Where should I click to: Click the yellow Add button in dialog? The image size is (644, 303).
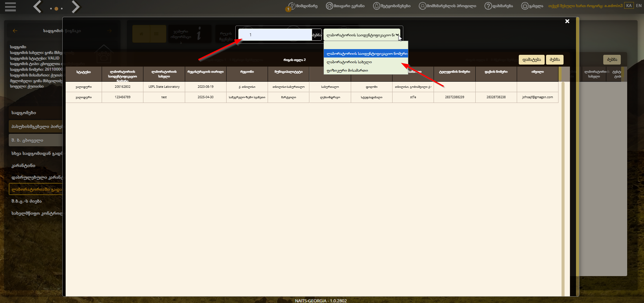tap(532, 60)
